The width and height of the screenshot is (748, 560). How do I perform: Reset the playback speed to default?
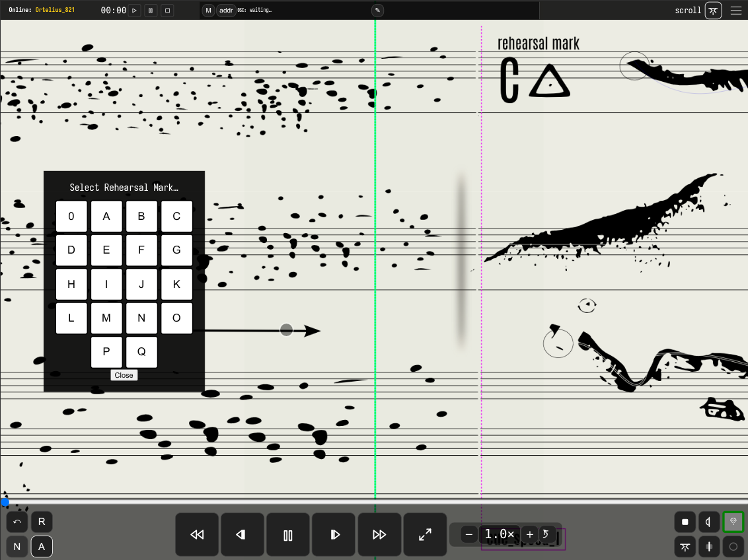(546, 534)
